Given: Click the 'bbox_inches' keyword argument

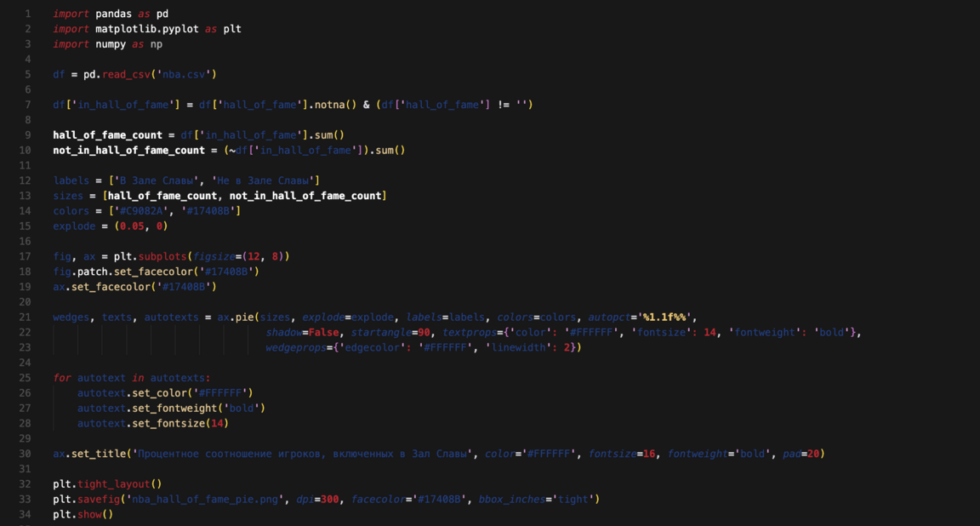Looking at the screenshot, I should click(512, 499).
